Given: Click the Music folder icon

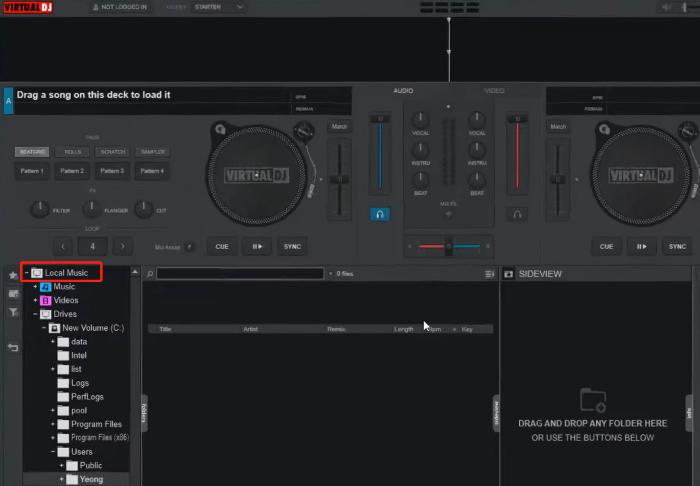Looking at the screenshot, I should point(46,287).
